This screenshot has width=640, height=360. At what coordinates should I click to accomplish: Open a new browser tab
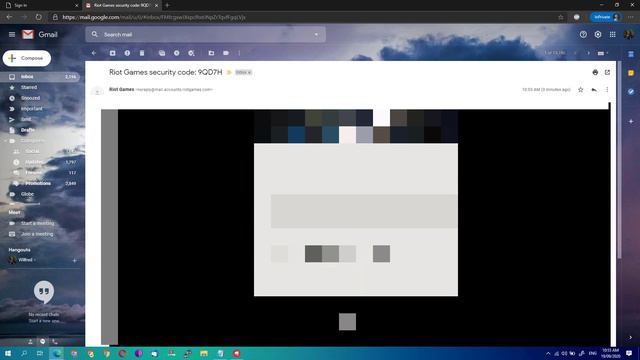tap(167, 5)
